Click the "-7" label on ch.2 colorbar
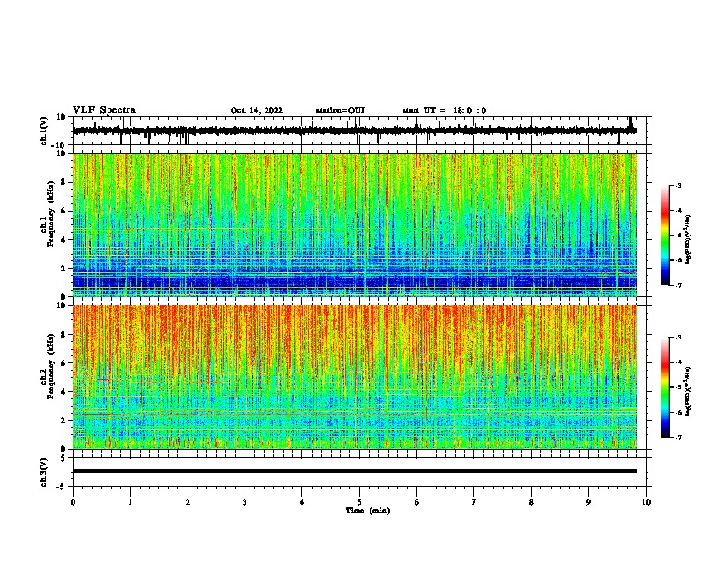The image size is (728, 563). click(x=677, y=438)
